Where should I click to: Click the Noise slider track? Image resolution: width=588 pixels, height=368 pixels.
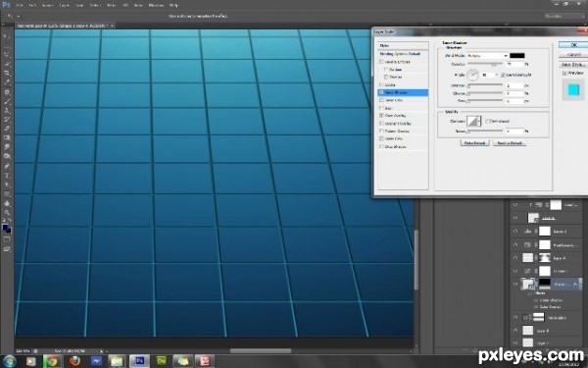point(485,131)
